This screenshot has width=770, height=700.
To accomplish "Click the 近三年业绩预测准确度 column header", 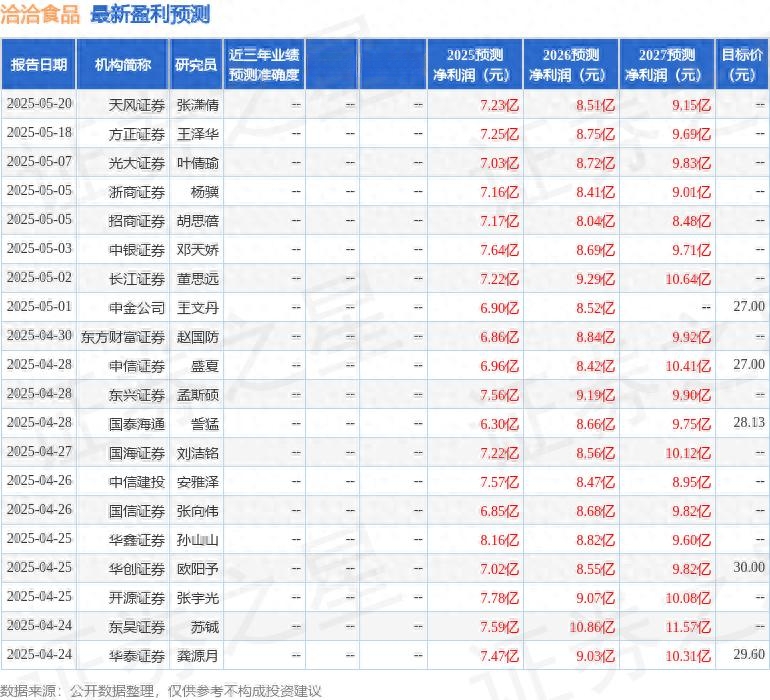I will click(x=264, y=64).
